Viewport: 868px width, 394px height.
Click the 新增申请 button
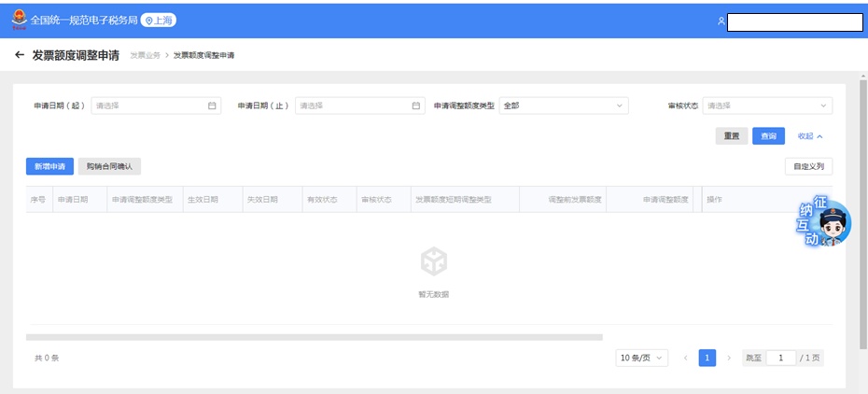pos(49,166)
